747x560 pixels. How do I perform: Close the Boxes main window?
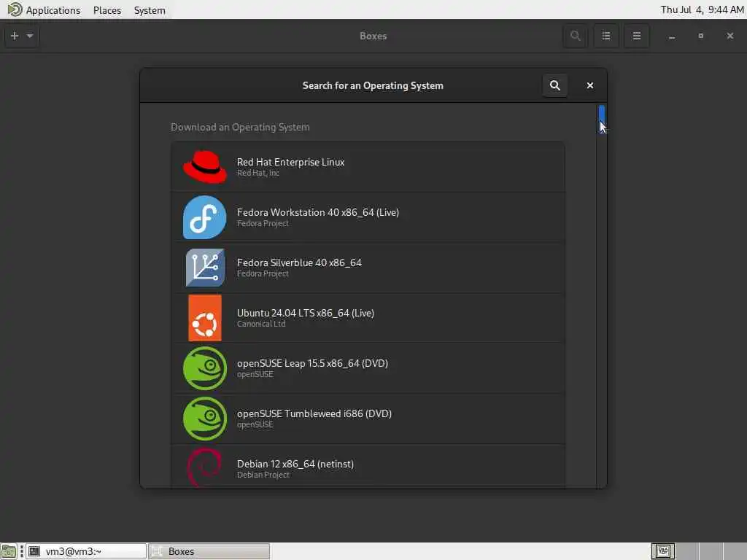729,36
